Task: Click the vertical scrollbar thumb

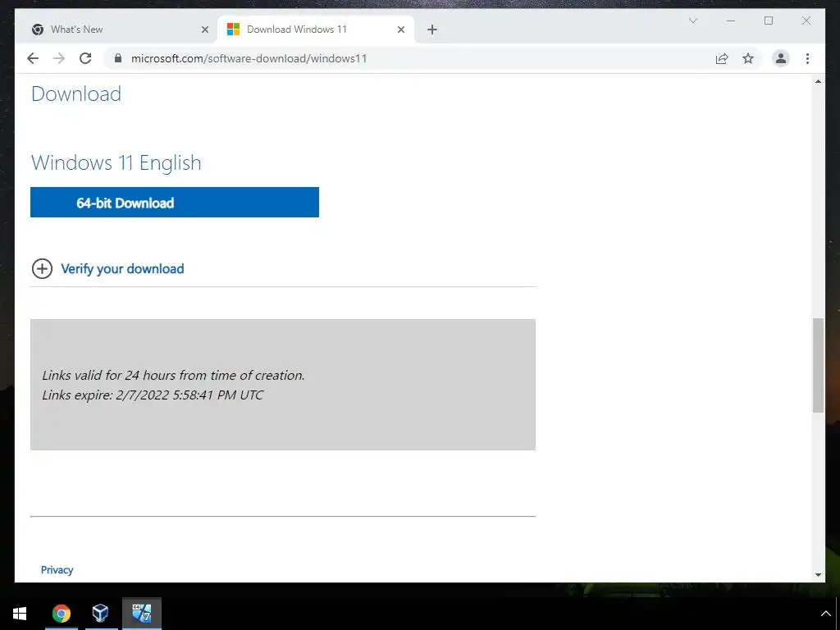Action: pyautogui.click(x=818, y=365)
